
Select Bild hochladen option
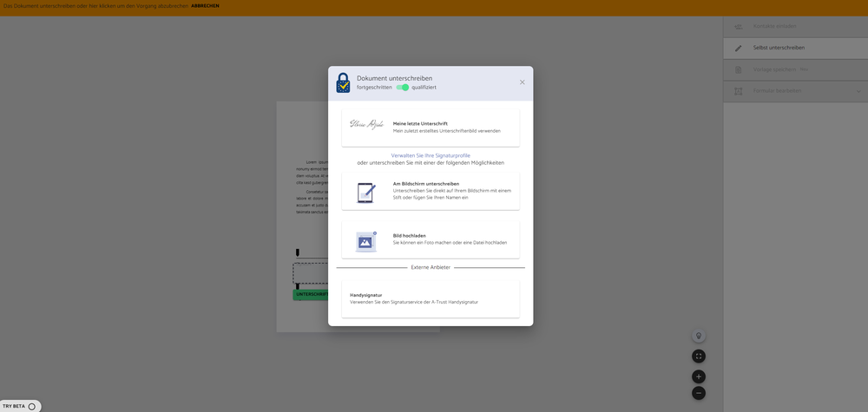coord(431,239)
